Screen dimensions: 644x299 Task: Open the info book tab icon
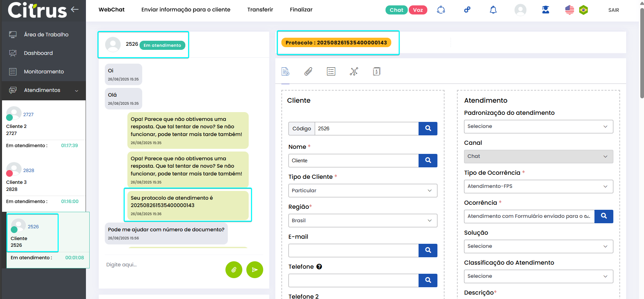[376, 71]
